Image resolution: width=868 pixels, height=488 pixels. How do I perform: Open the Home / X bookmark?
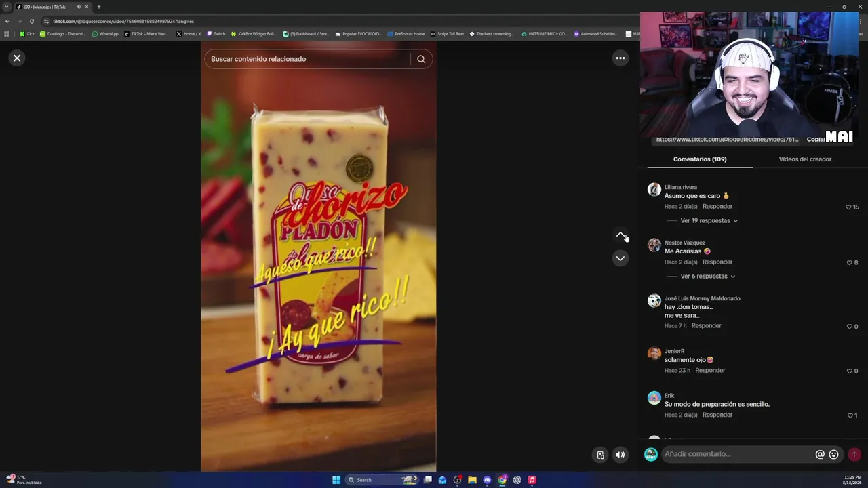pos(189,34)
